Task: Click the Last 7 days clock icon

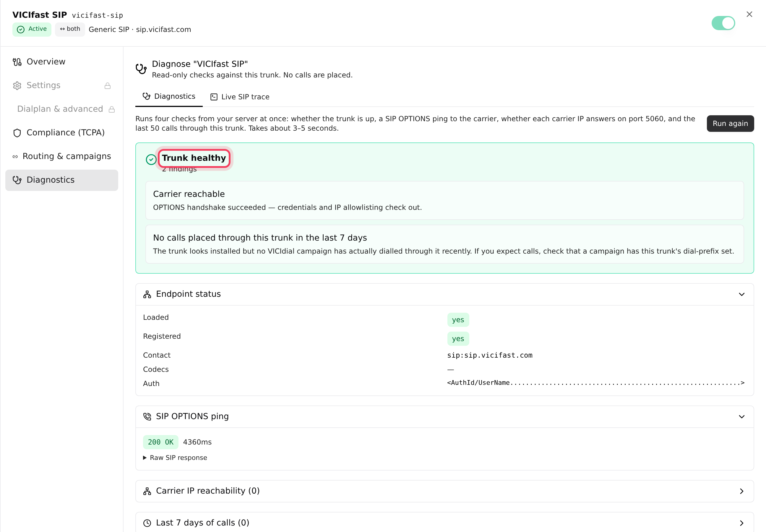Action: click(147, 523)
